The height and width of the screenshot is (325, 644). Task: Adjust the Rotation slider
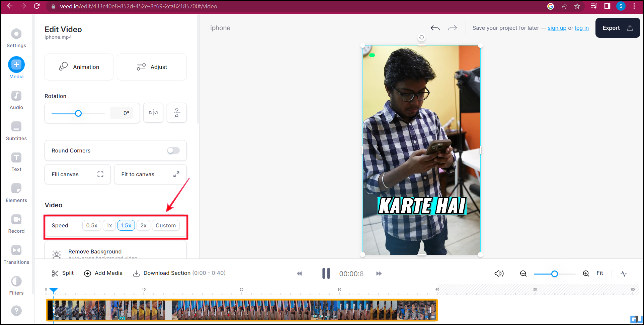pyautogui.click(x=78, y=113)
